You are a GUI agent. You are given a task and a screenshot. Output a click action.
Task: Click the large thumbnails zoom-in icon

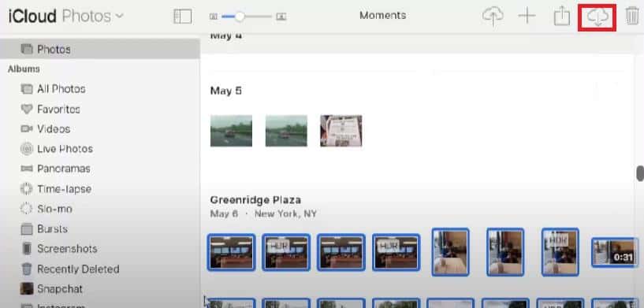pos(281,17)
